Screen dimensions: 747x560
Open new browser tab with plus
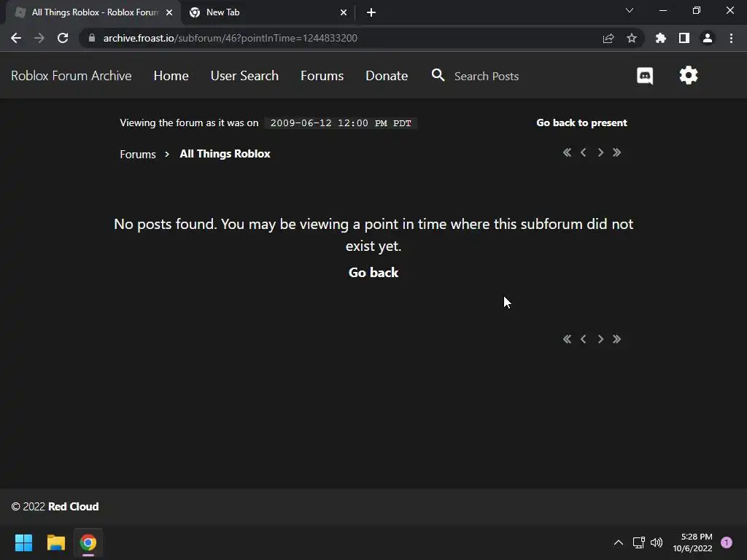pos(371,12)
